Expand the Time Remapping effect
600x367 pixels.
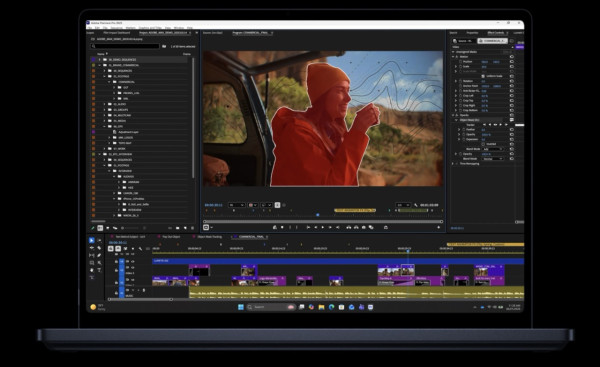point(453,164)
